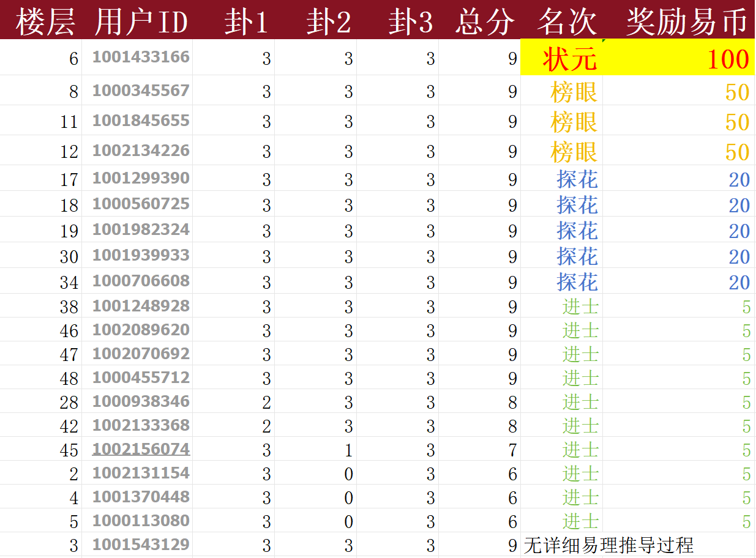Image resolution: width=756 pixels, height=558 pixels.
Task: Select the 探花 cell for user 1001299390
Action: [x=577, y=179]
